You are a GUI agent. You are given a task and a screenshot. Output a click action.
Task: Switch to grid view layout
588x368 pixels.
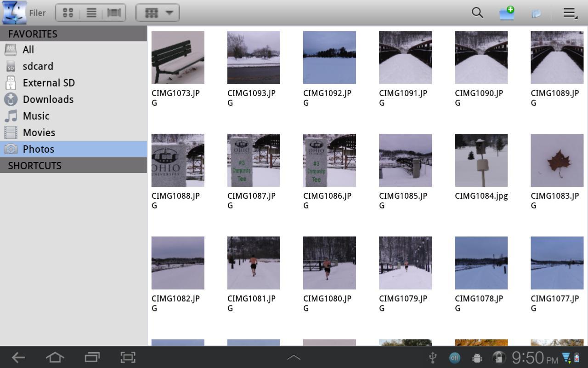(x=68, y=12)
